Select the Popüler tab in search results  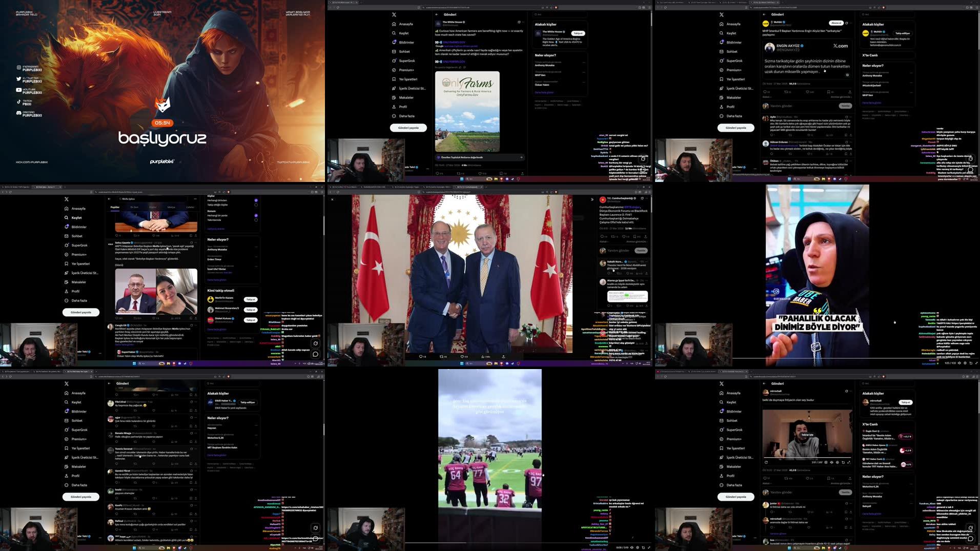pos(115,208)
